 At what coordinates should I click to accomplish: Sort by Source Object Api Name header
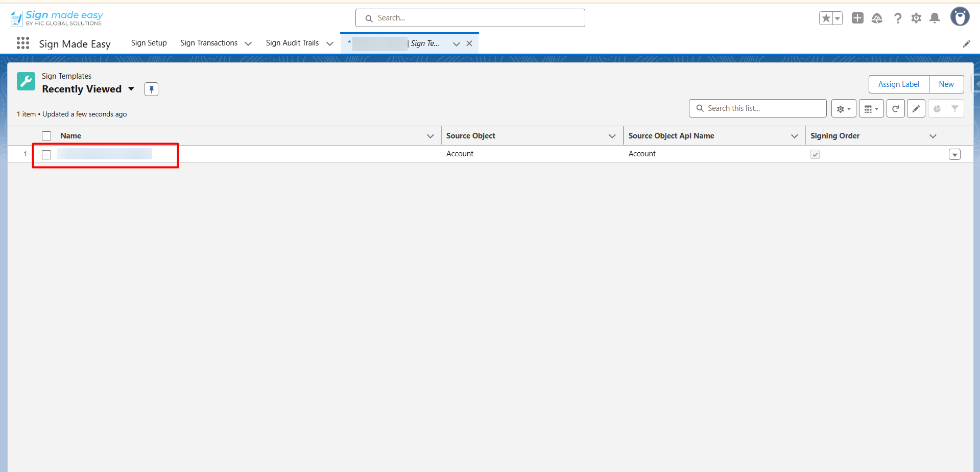pos(671,136)
